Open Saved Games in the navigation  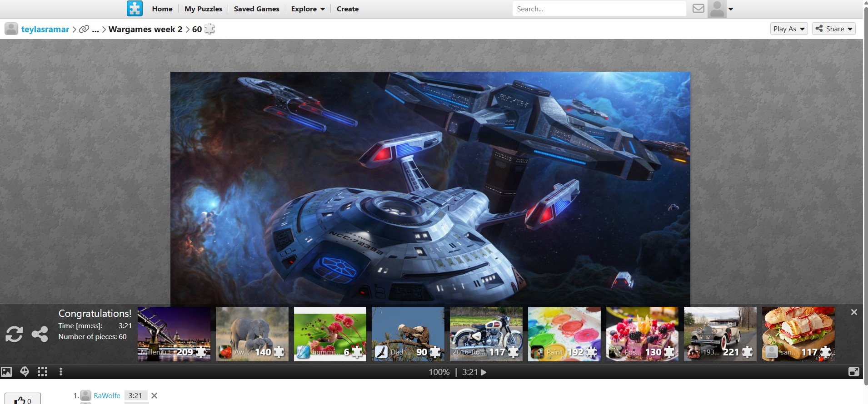256,9
